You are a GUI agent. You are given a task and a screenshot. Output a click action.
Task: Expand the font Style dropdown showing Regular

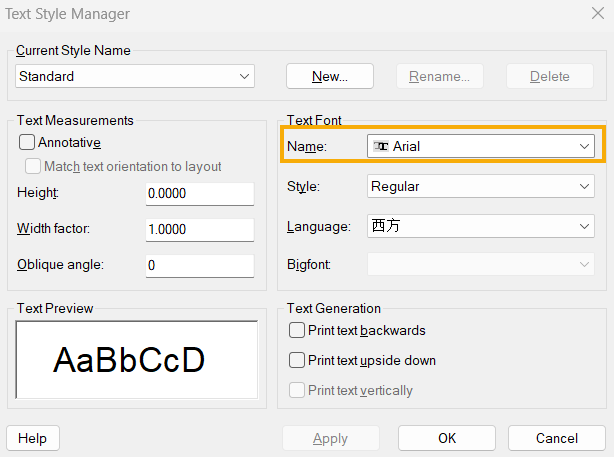pyautogui.click(x=480, y=186)
